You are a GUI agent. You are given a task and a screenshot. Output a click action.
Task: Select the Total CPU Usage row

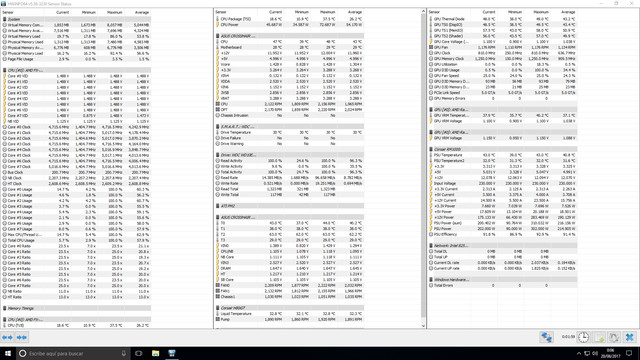pos(76,240)
